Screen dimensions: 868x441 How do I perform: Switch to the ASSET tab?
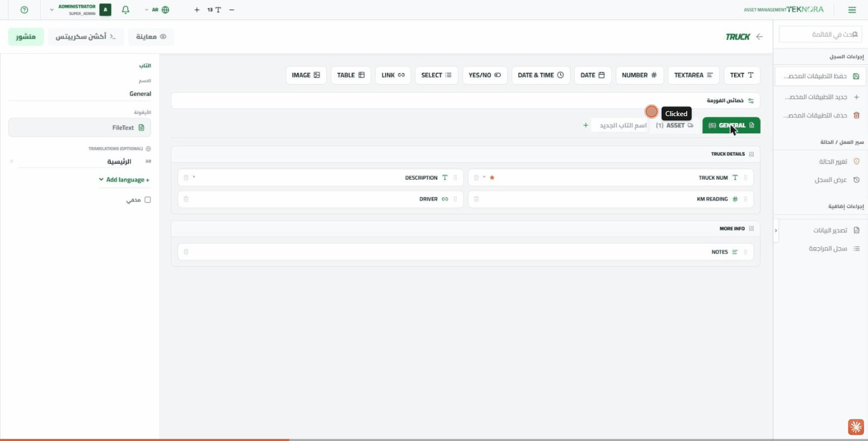coord(674,125)
